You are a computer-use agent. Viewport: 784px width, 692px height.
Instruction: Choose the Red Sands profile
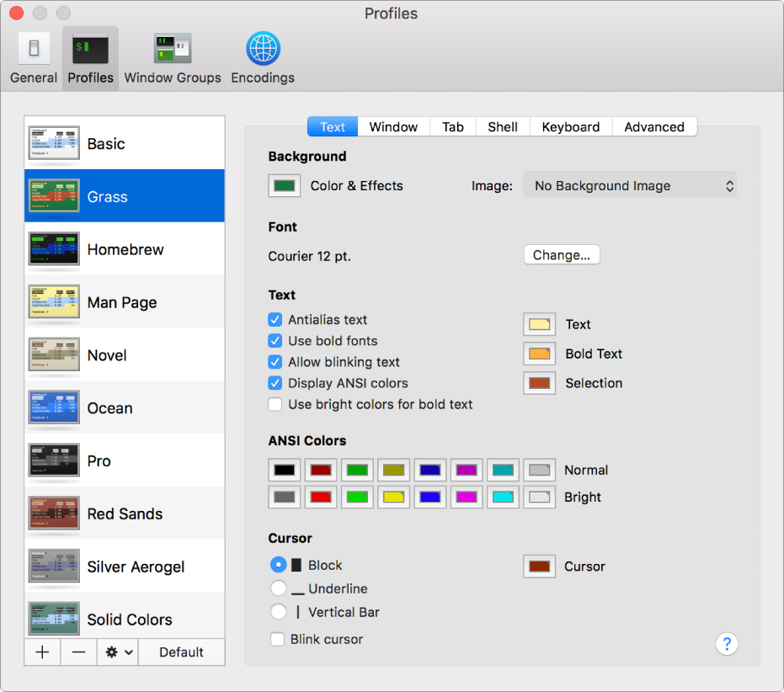pos(125,514)
